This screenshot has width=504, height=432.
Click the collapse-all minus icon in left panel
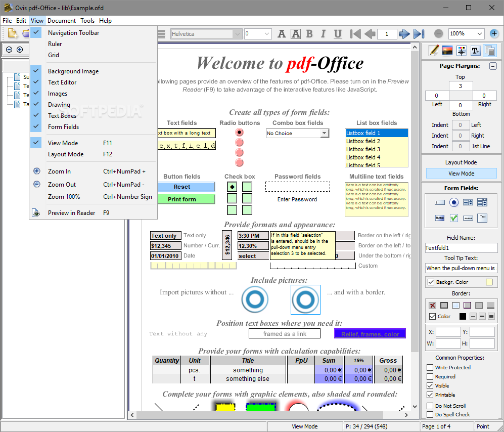(x=9, y=50)
